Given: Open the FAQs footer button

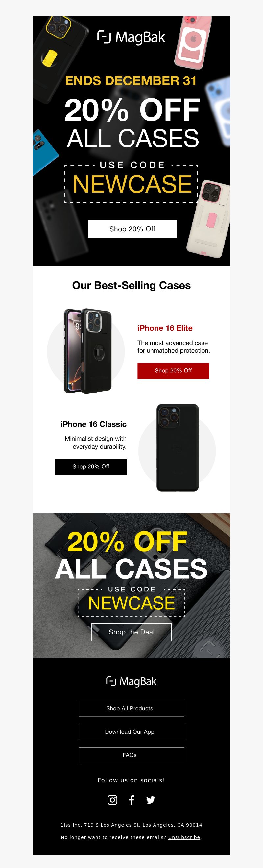Looking at the screenshot, I should [x=131, y=755].
